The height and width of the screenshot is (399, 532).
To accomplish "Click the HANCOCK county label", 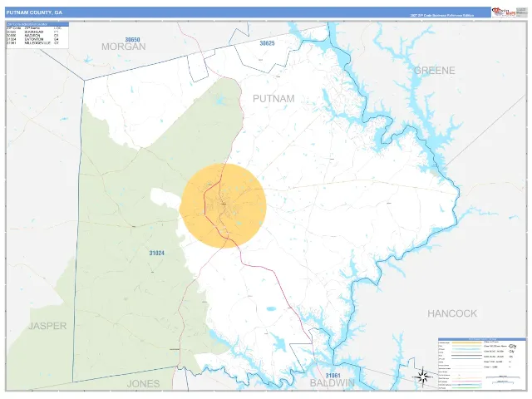I will 452,313.
